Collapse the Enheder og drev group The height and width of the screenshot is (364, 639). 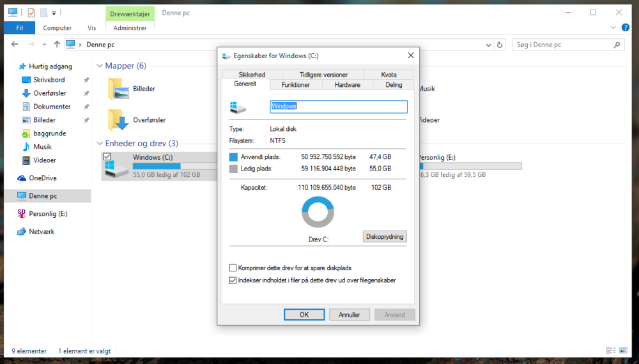100,143
